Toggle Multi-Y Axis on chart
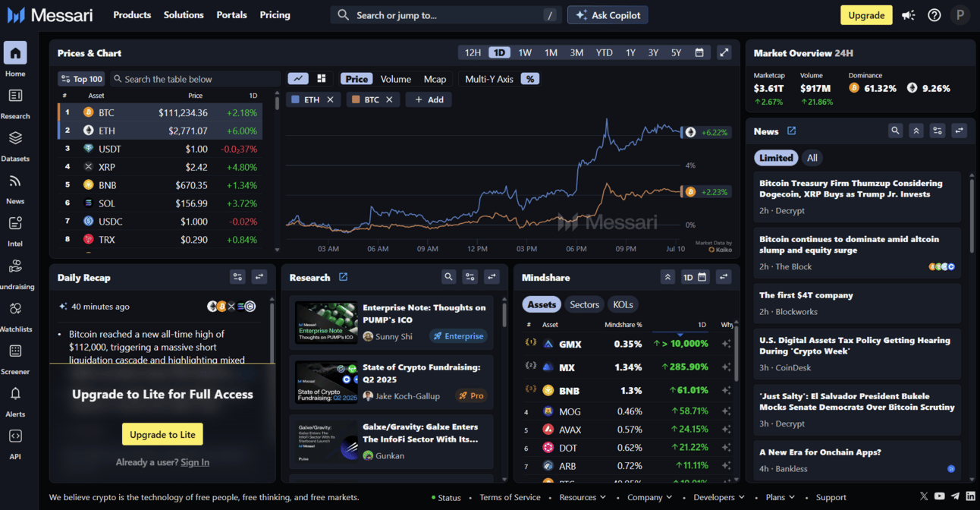The height and width of the screenshot is (510, 980). [x=489, y=79]
